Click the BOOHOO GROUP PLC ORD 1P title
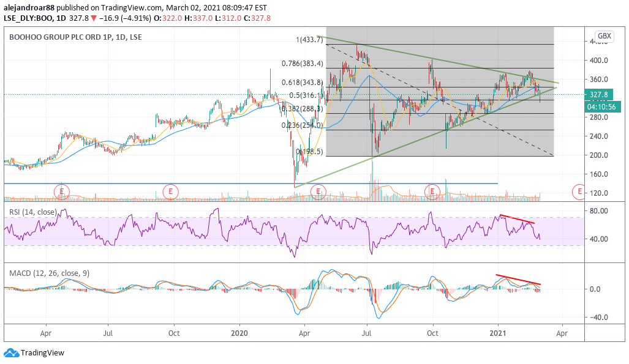The height and width of the screenshot is (364, 629). [75, 37]
